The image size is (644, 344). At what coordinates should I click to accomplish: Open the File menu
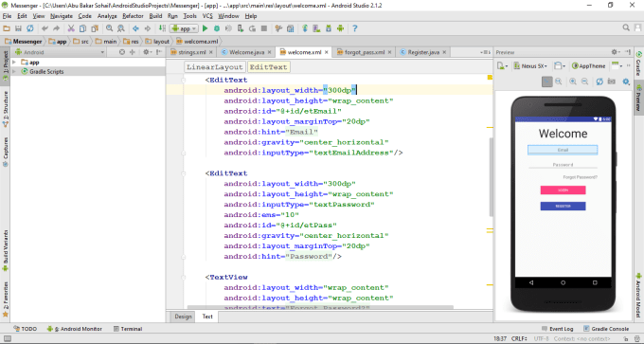[x=7, y=16]
